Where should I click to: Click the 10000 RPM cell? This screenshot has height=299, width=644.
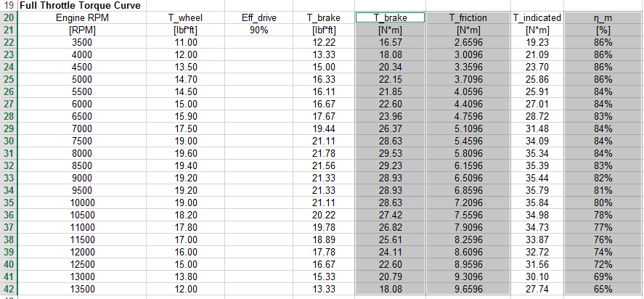[82, 202]
